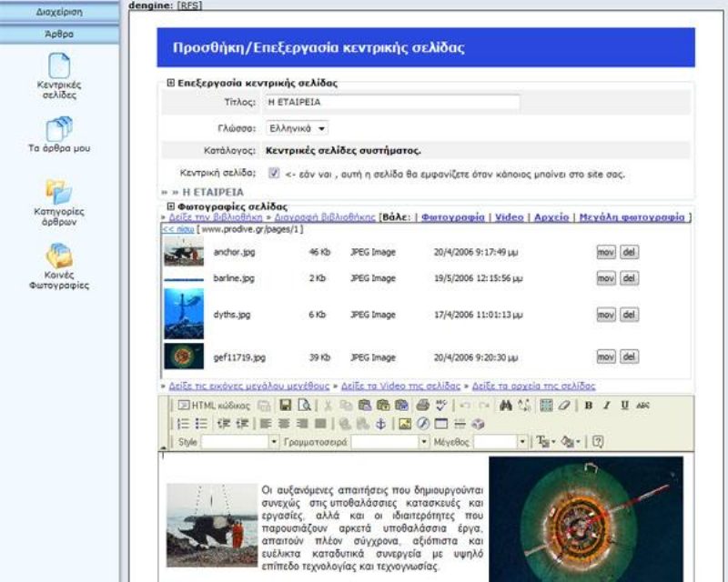Click mov button for anchor.jpg
The width and height of the screenshot is (728, 582).
tap(606, 252)
